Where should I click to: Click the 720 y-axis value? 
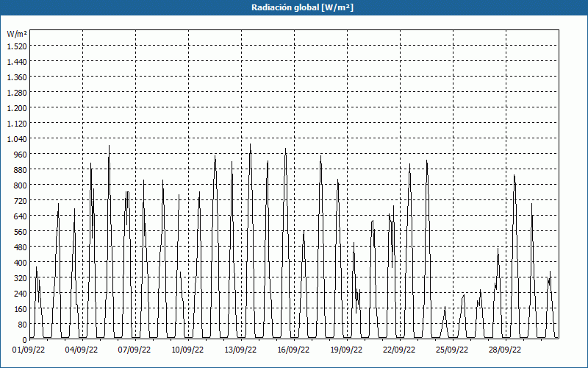coord(21,200)
